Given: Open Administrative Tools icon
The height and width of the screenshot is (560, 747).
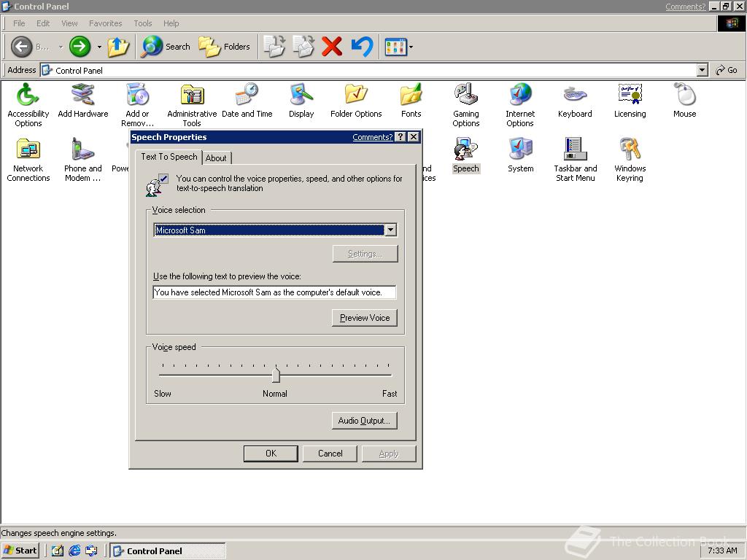Looking at the screenshot, I should click(x=192, y=105).
